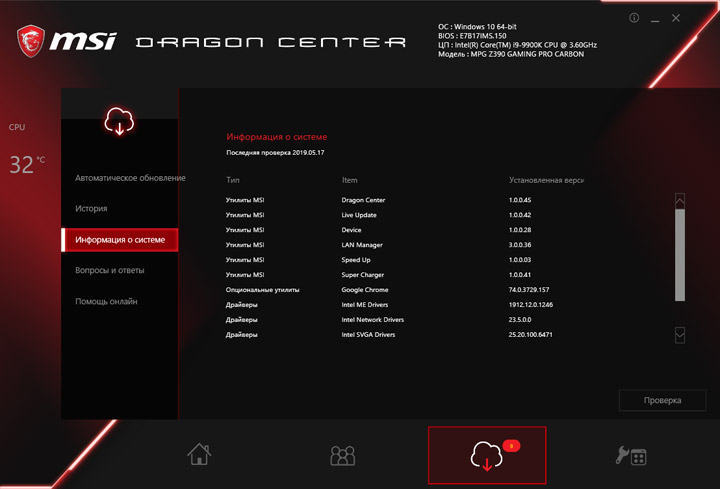The height and width of the screenshot is (489, 720).
Task: Open the wrench tools icon
Action: pyautogui.click(x=631, y=456)
